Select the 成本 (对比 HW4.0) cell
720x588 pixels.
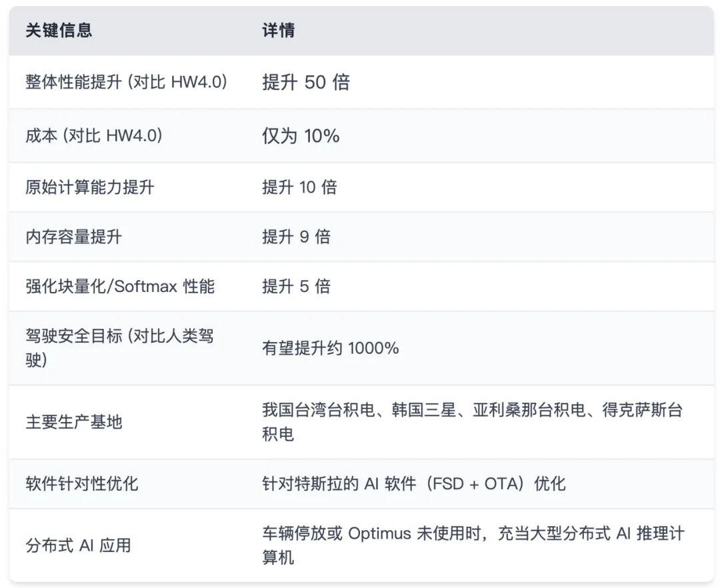click(x=94, y=136)
